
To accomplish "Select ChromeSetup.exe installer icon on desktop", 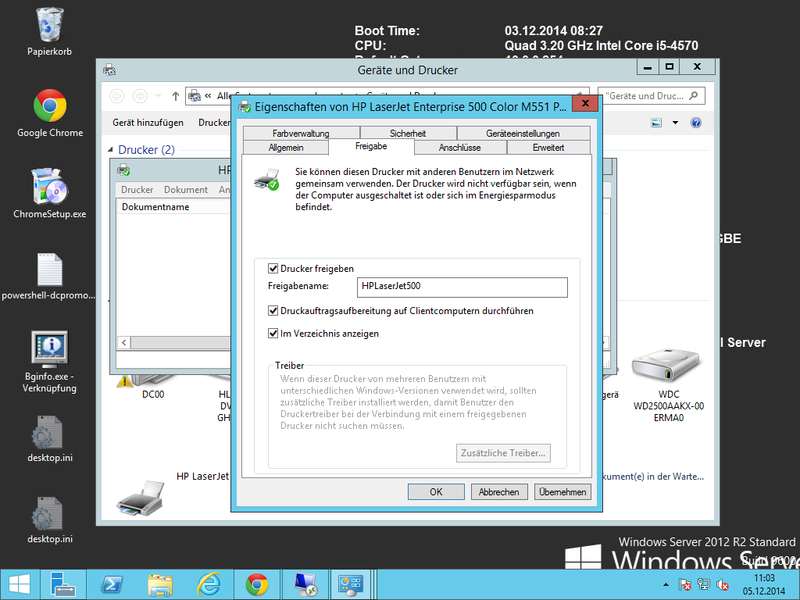I will point(49,194).
